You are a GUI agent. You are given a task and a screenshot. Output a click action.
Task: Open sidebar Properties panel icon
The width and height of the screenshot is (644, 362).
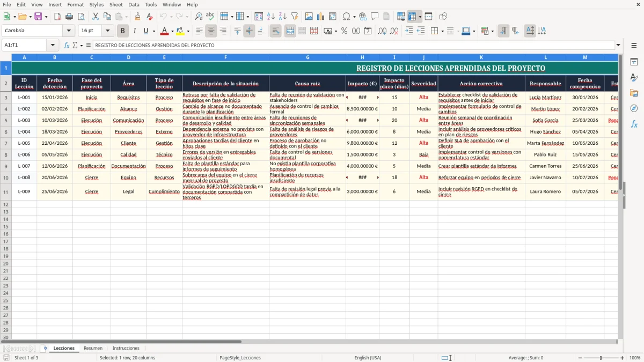(634, 62)
